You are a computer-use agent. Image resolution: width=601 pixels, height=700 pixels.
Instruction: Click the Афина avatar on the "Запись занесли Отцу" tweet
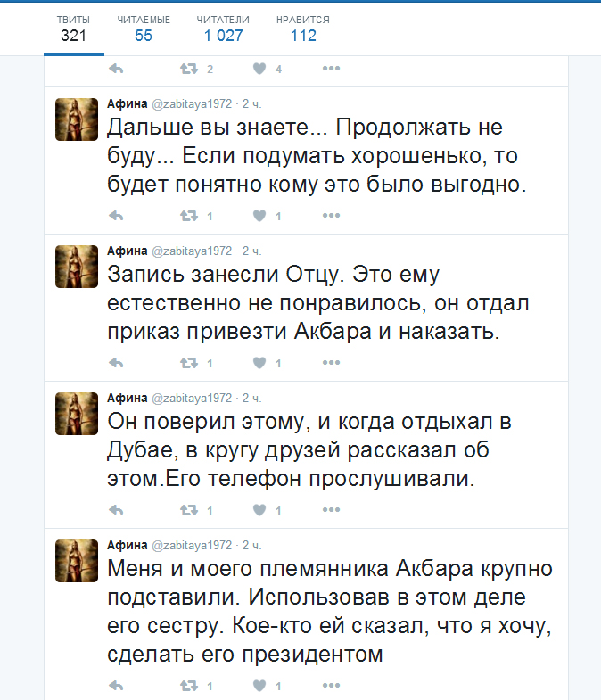coord(77,266)
